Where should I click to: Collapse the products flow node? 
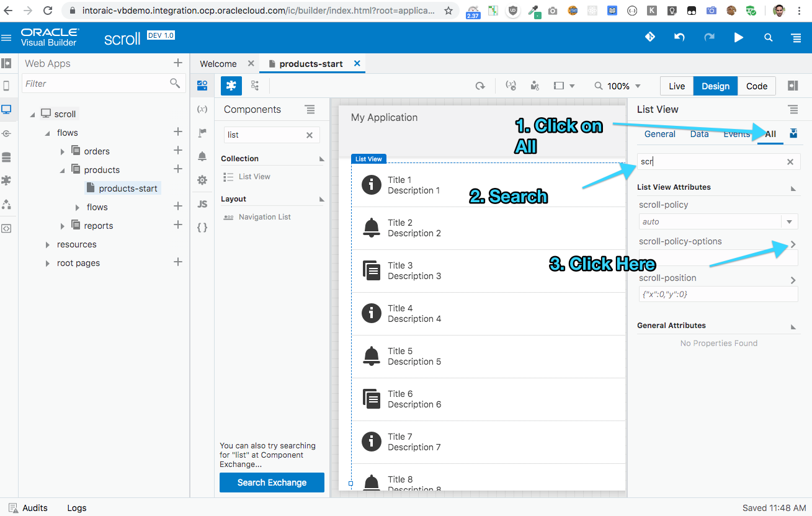click(62, 170)
